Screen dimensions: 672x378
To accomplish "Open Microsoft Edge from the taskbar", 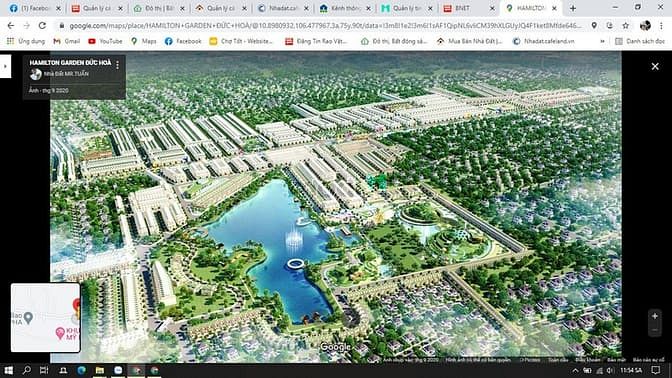I will pos(81,370).
